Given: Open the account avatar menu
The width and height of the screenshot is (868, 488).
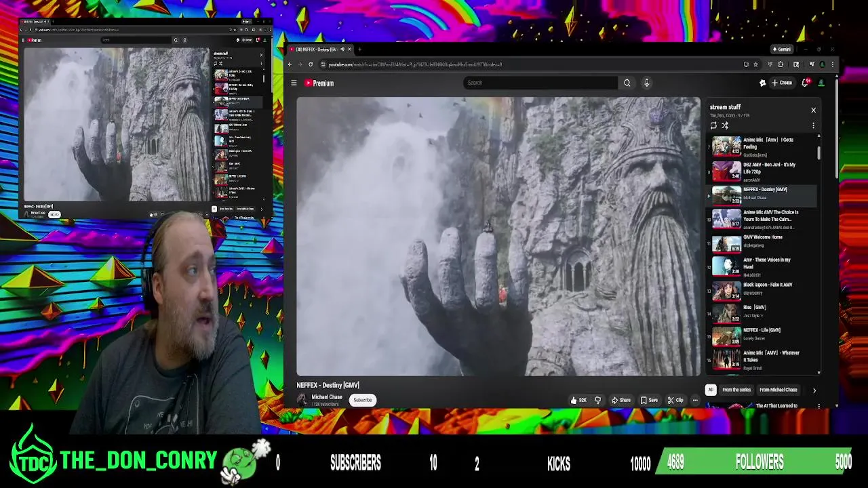Looking at the screenshot, I should click(x=821, y=83).
